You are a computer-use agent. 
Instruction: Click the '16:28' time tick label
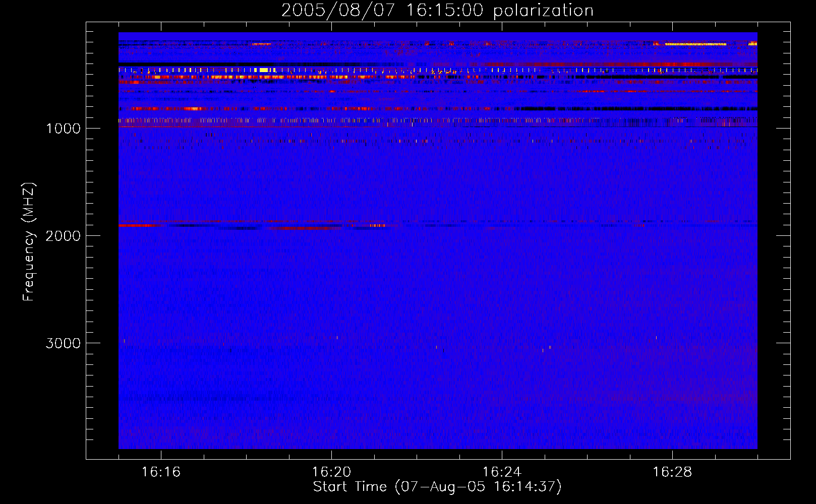coord(672,472)
